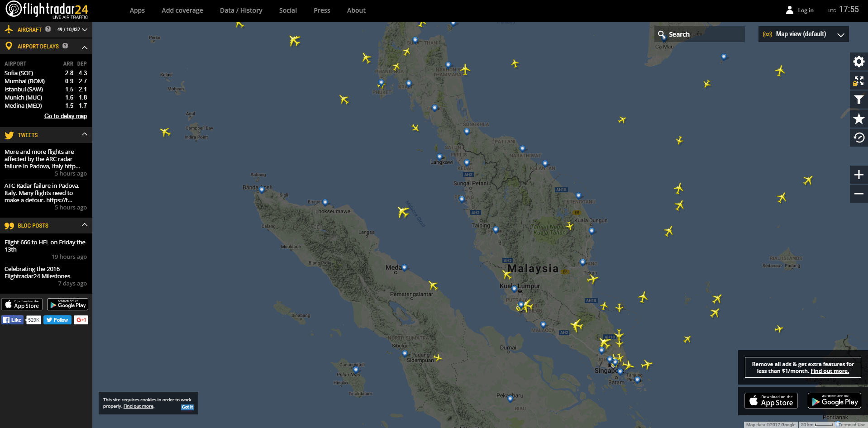Image resolution: width=868 pixels, height=428 pixels.
Task: Click the bottom-right Google Play badge
Action: [835, 400]
